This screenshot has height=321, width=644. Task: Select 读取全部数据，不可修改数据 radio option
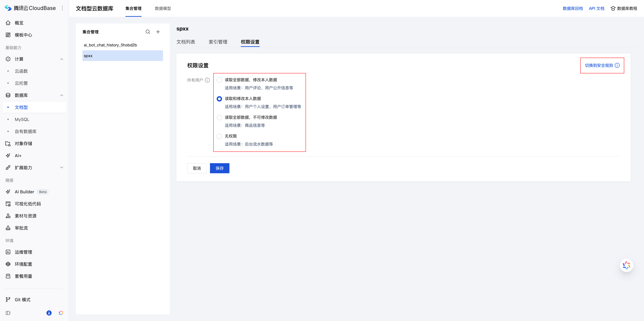pos(219,117)
